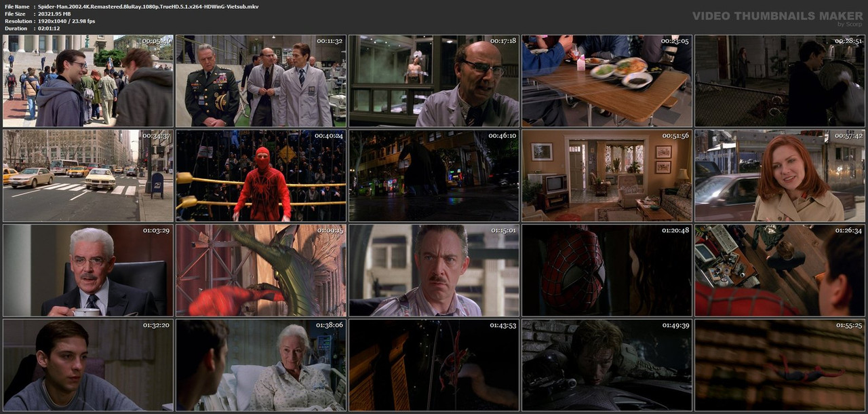Open the 00:23:05 cafeteria tray thumbnail
Viewport: 868px width, 414px height.
[607, 81]
